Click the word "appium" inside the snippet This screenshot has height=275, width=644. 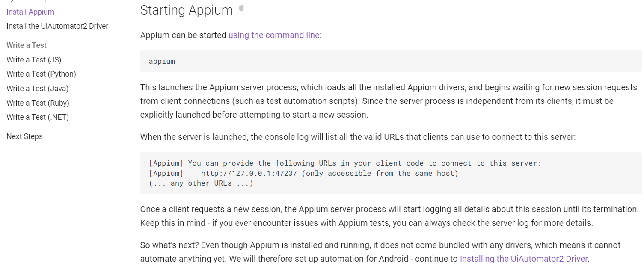[x=161, y=61]
